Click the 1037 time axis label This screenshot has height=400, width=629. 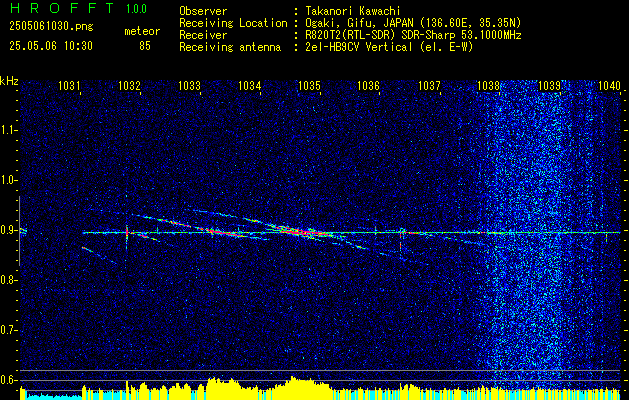(x=429, y=85)
